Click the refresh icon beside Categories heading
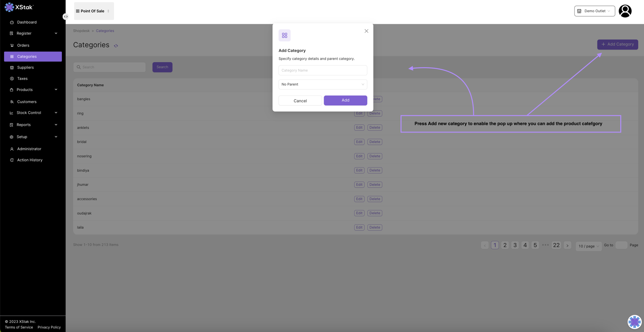Image resolution: width=644 pixels, height=332 pixels. point(116,46)
